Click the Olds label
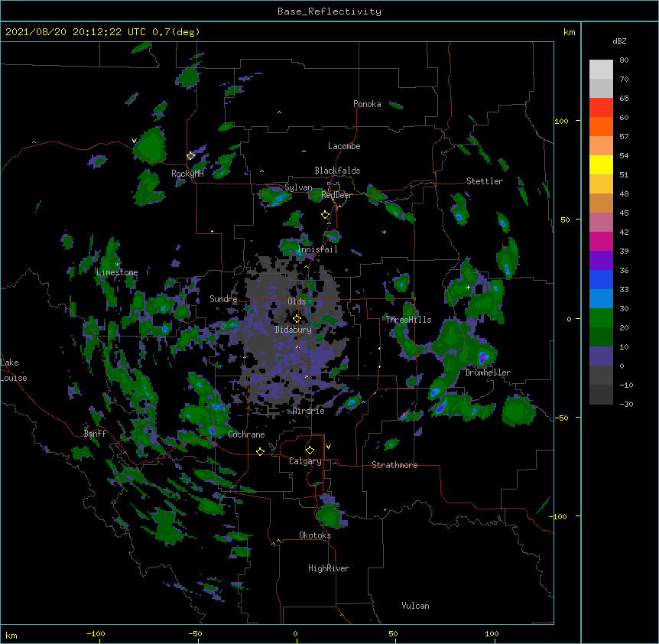Image resolution: width=659 pixels, height=644 pixels. click(x=297, y=301)
